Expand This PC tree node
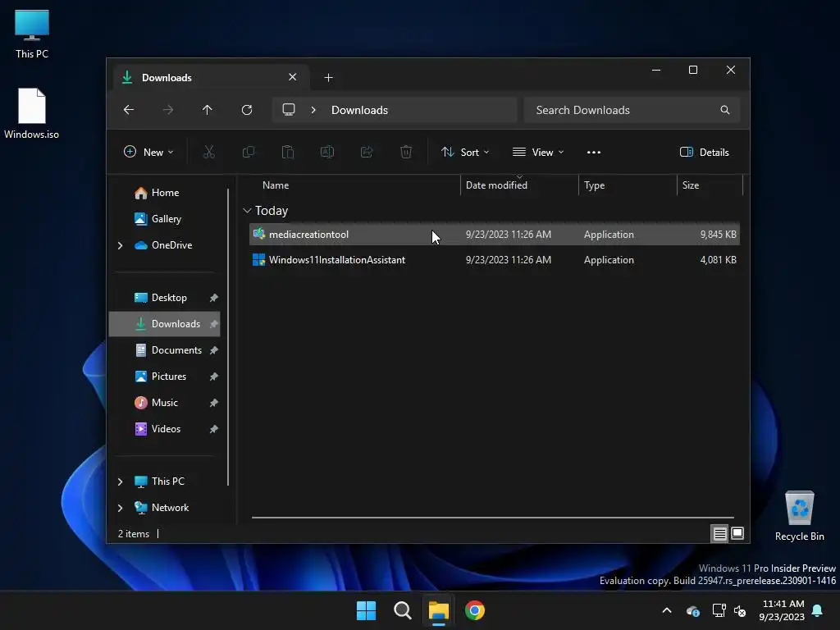The image size is (840, 630). [120, 482]
